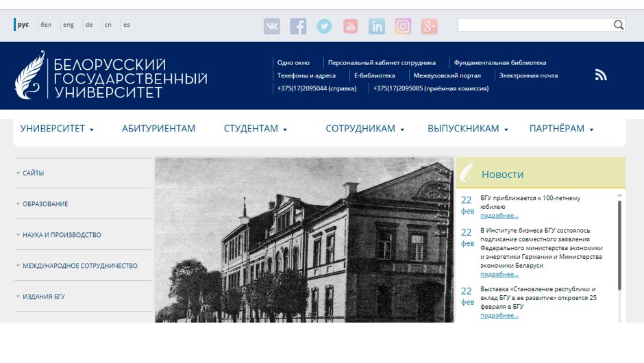Image resolution: width=644 pixels, height=363 pixels.
Task: Open the Twitter bird icon
Action: [325, 26]
